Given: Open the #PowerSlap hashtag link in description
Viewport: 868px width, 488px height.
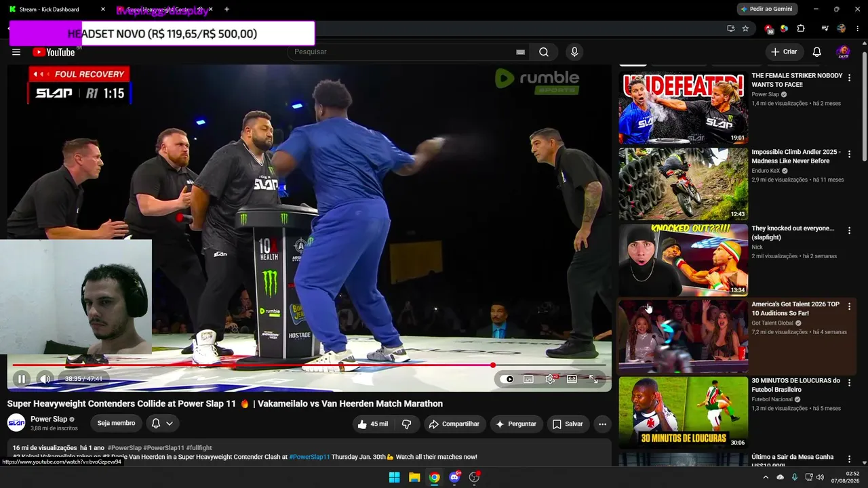Looking at the screenshot, I should pos(124,448).
